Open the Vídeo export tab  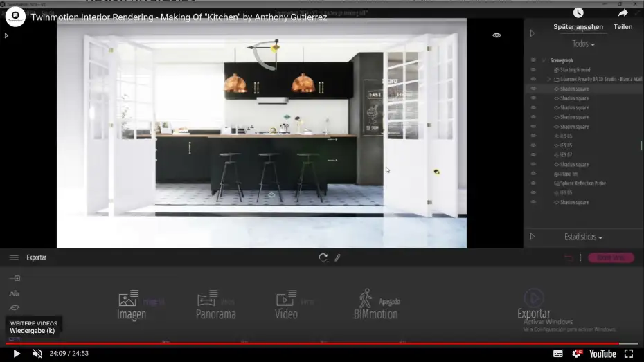(x=286, y=314)
